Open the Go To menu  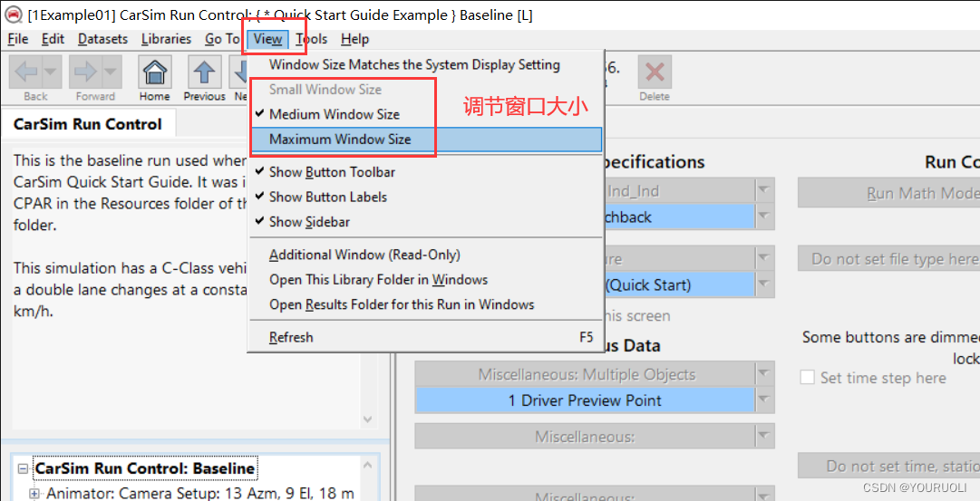click(222, 39)
